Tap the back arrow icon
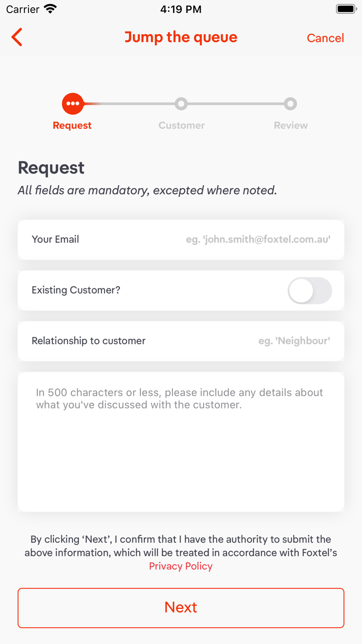 (x=17, y=37)
